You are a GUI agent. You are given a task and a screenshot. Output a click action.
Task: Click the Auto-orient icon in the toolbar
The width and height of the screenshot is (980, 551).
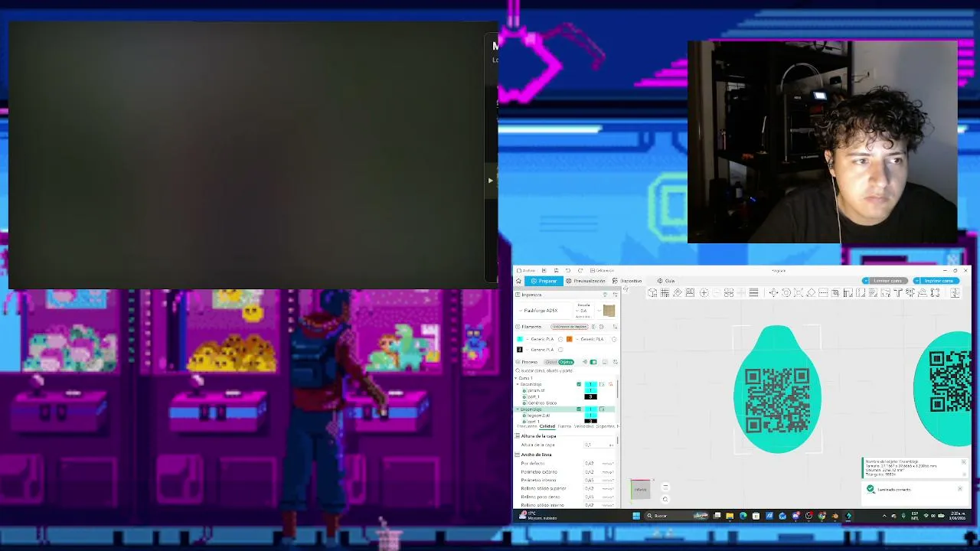pos(677,292)
